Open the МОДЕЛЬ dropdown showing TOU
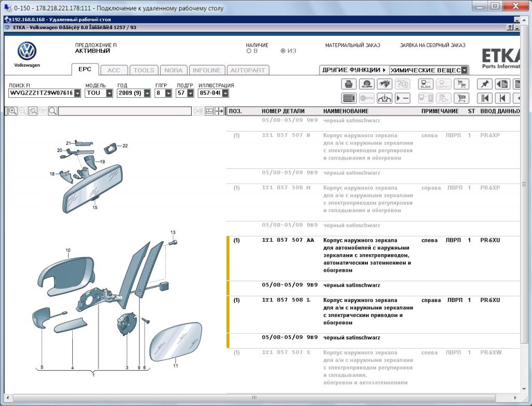This screenshot has height=406, width=532. 109,93
